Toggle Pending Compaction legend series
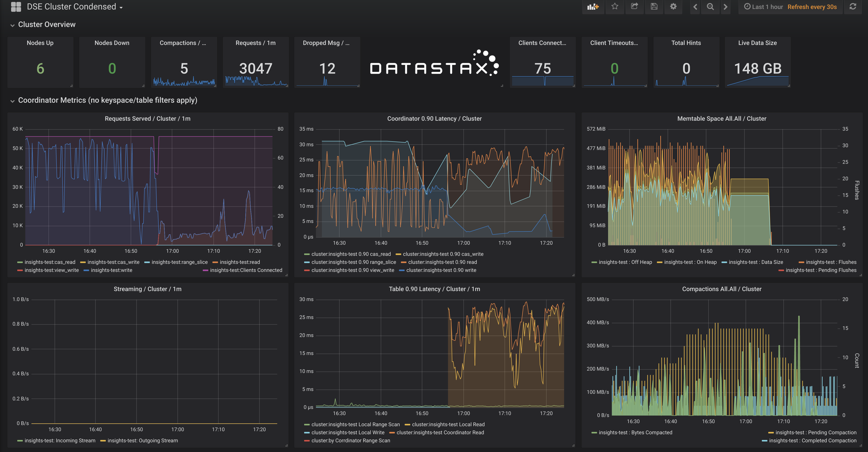Image resolution: width=868 pixels, height=452 pixels. pos(816,432)
